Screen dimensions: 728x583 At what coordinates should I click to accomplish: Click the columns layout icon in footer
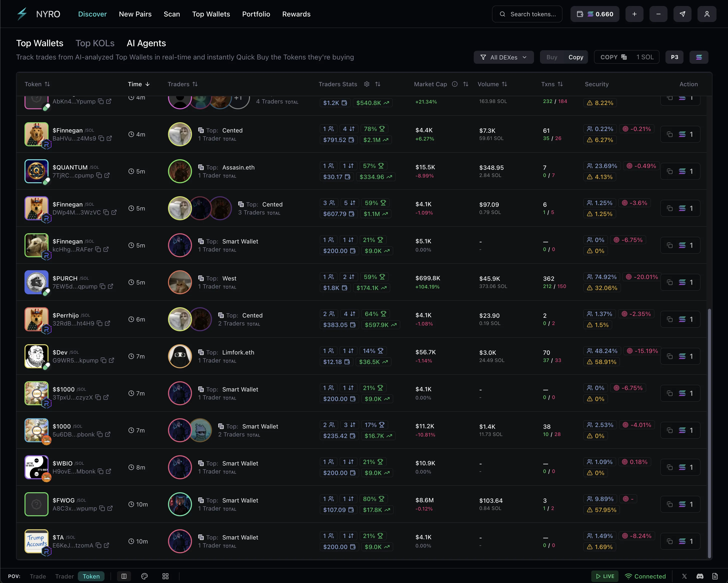(x=124, y=576)
